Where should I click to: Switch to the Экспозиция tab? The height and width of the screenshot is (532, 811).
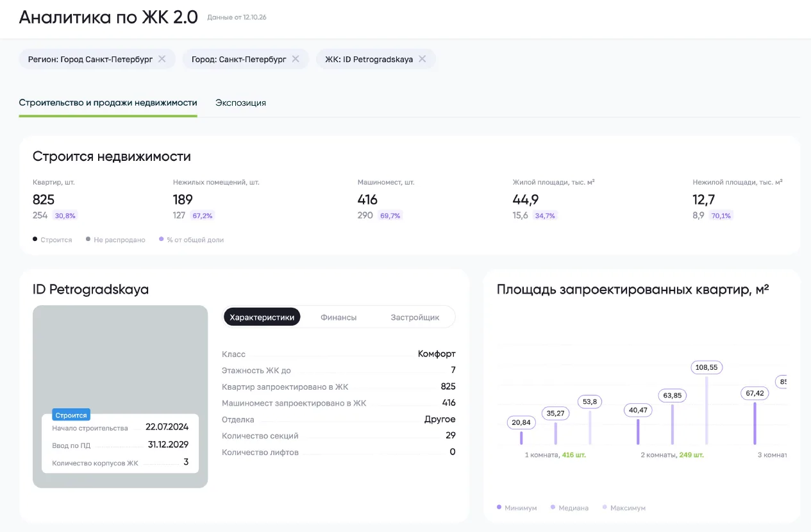click(240, 103)
